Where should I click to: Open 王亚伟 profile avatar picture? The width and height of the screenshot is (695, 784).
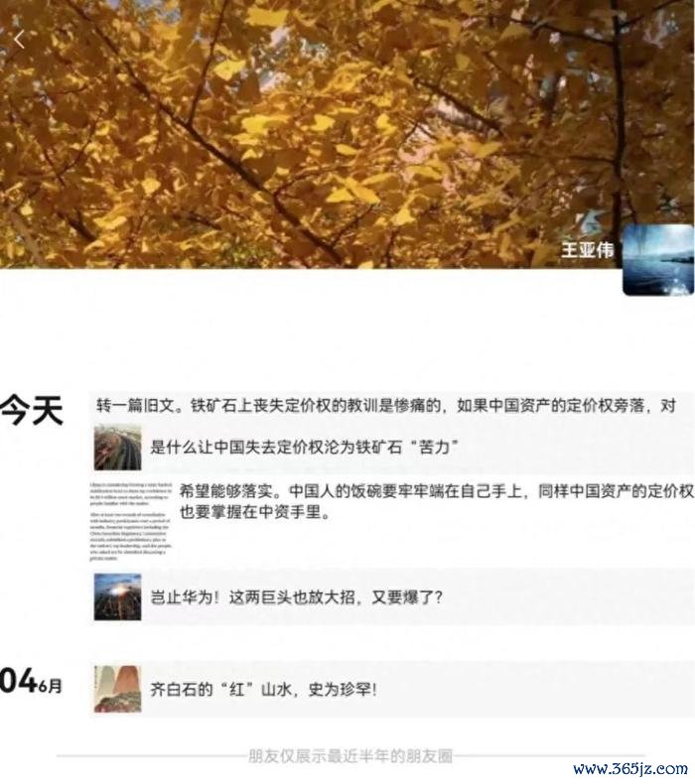658,259
